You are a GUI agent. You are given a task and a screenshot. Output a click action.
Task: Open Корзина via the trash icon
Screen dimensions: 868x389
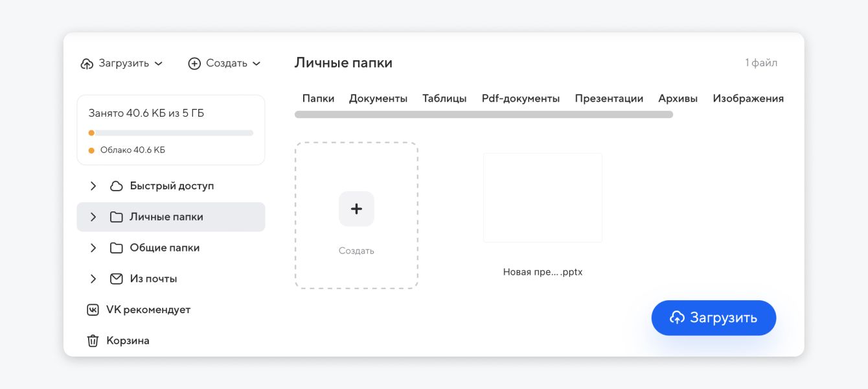pyautogui.click(x=93, y=340)
